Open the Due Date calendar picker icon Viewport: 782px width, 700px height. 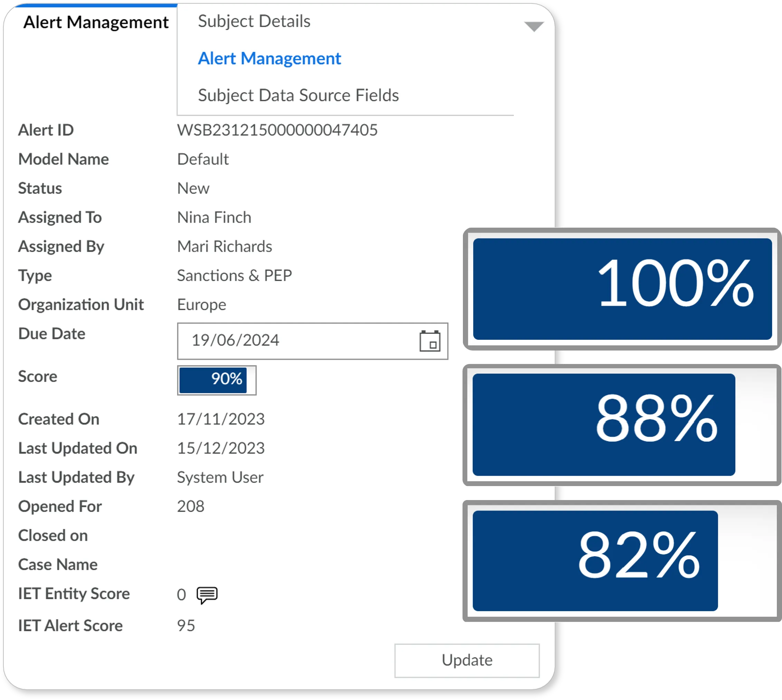[430, 341]
